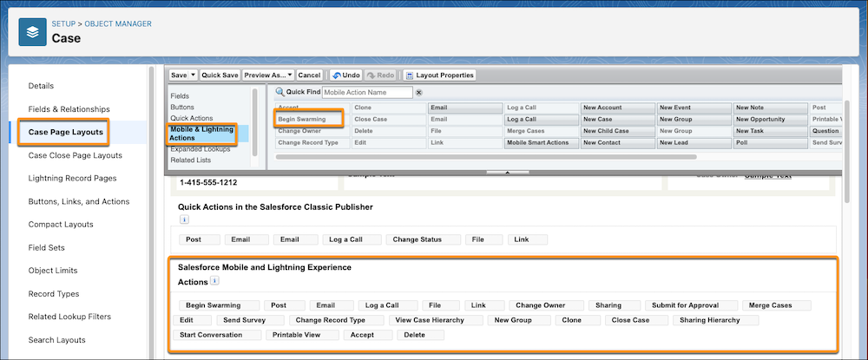Select Question palette item
Screen dimensions: 868x360
pyautogui.click(x=825, y=131)
